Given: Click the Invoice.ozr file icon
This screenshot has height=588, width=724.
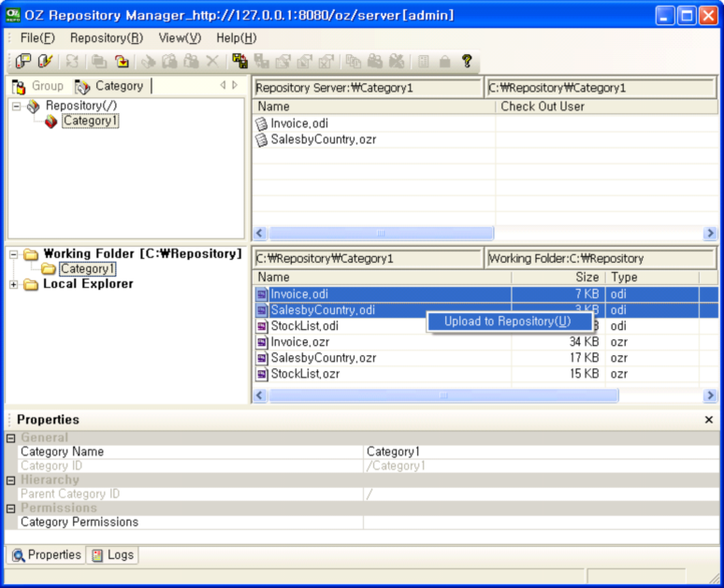Looking at the screenshot, I should [262, 342].
